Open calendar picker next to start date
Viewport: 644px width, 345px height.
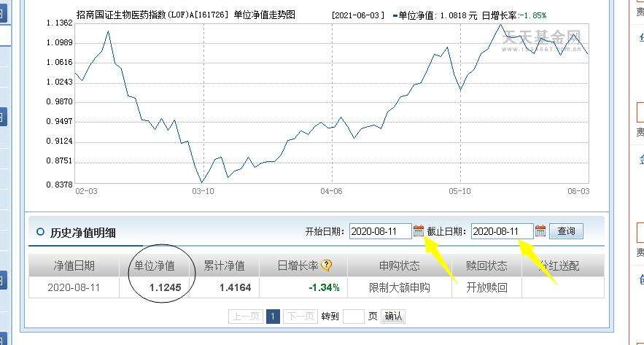pyautogui.click(x=418, y=230)
